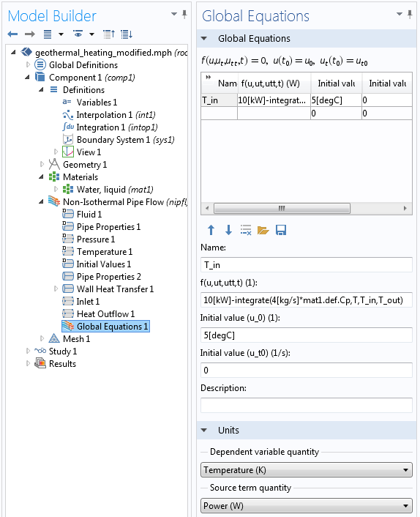Click Save to File disk icon
The height and width of the screenshot is (517, 420).
[281, 230]
